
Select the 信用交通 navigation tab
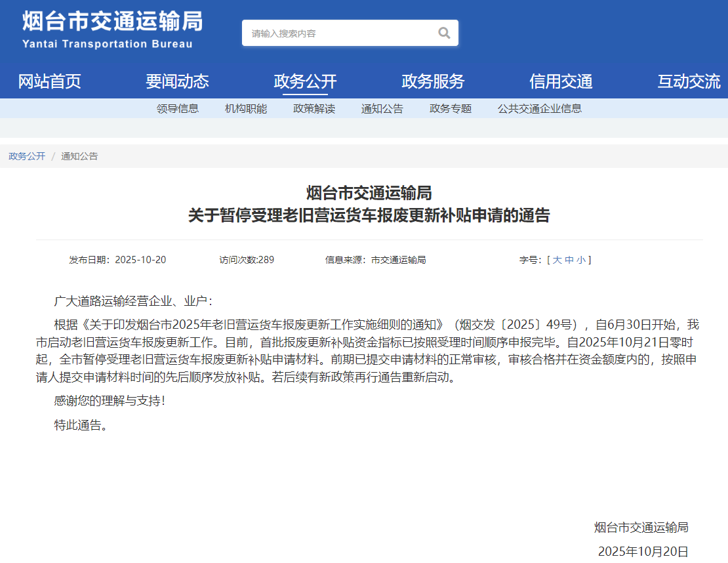coord(560,81)
